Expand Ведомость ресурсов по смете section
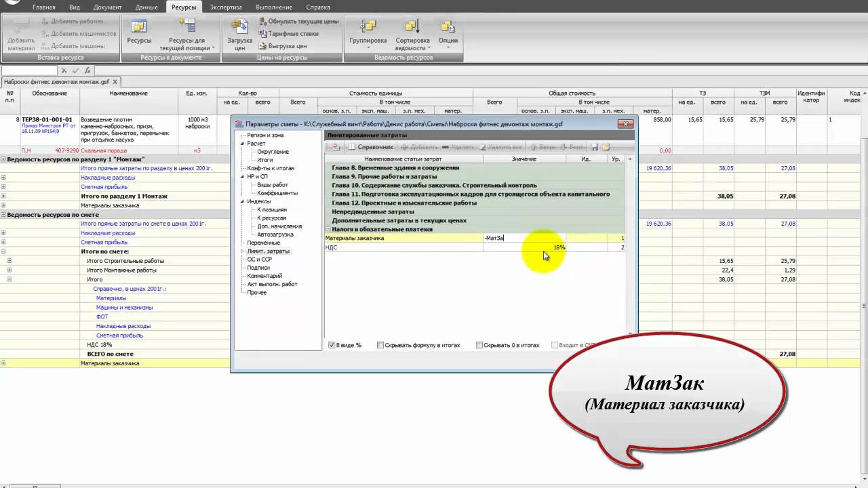Image resolution: width=868 pixels, height=488 pixels. pos(3,214)
